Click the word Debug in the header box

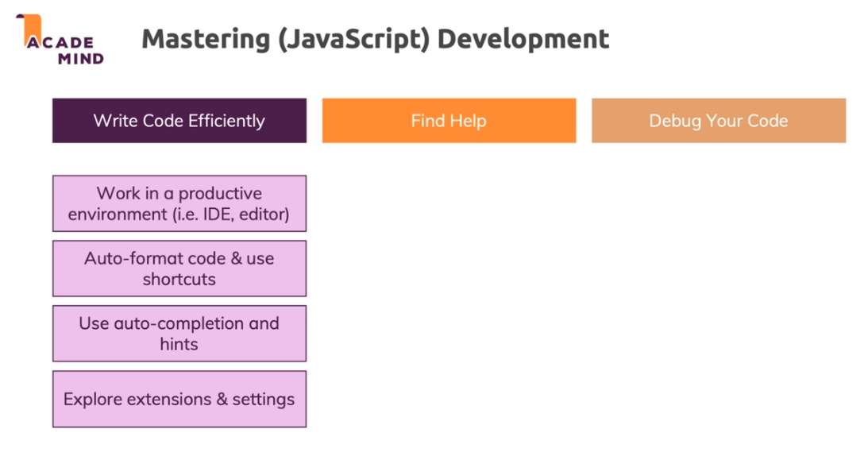tap(672, 121)
